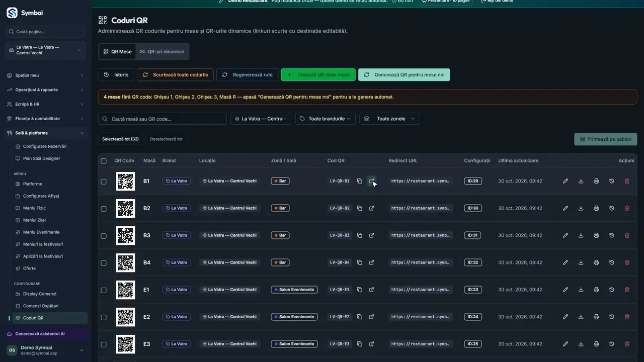644x362 pixels.
Task: Toggle the select-all header checkbox
Action: point(104,161)
